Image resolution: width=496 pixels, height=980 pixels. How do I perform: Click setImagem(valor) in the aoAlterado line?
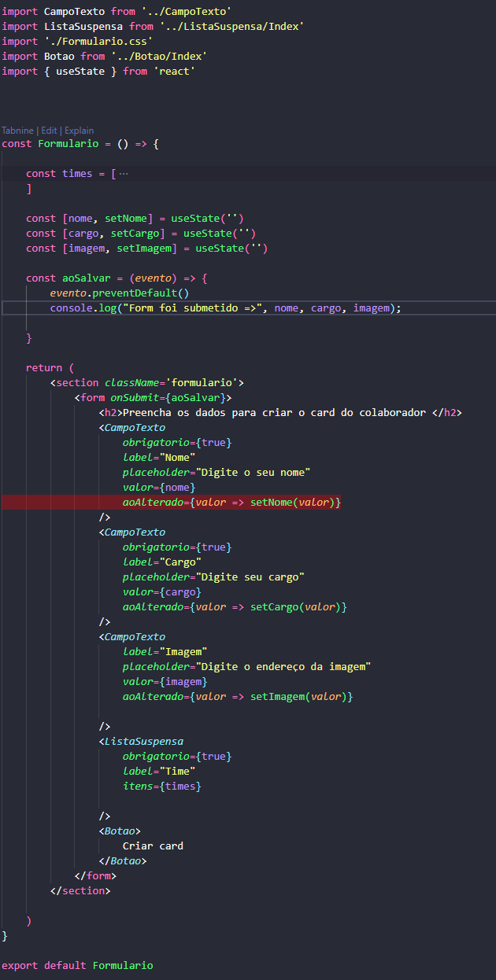point(298,697)
